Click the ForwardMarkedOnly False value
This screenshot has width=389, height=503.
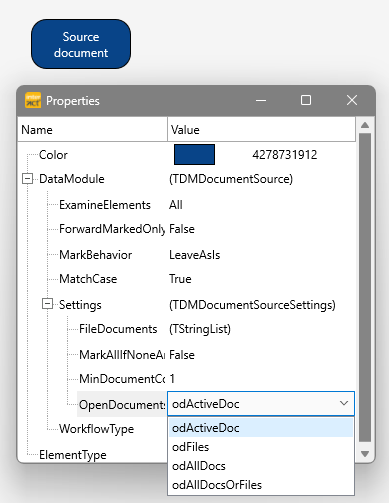[x=182, y=229]
